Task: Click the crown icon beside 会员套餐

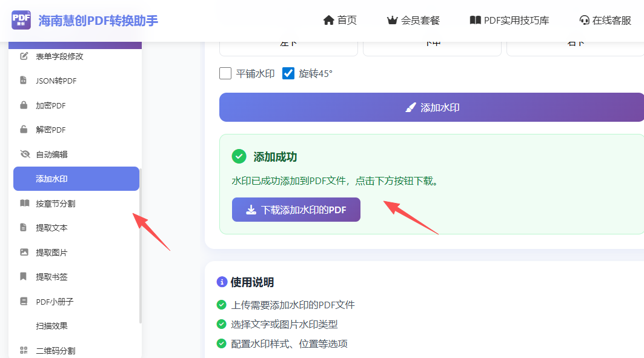Action: point(392,20)
